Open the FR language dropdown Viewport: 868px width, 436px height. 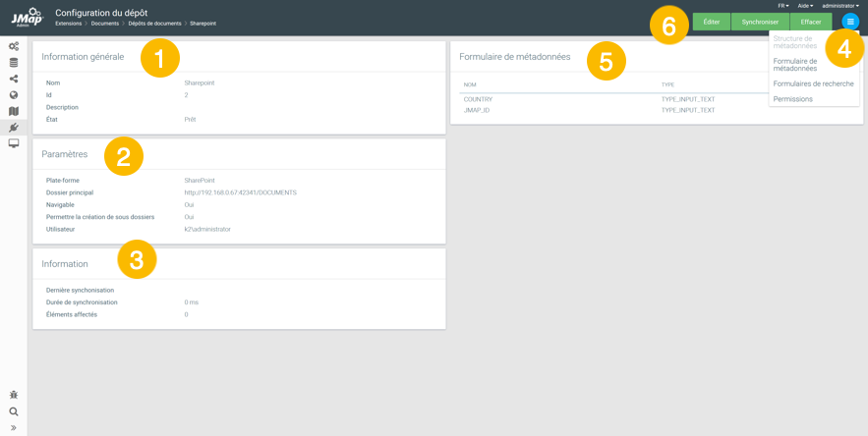point(782,6)
